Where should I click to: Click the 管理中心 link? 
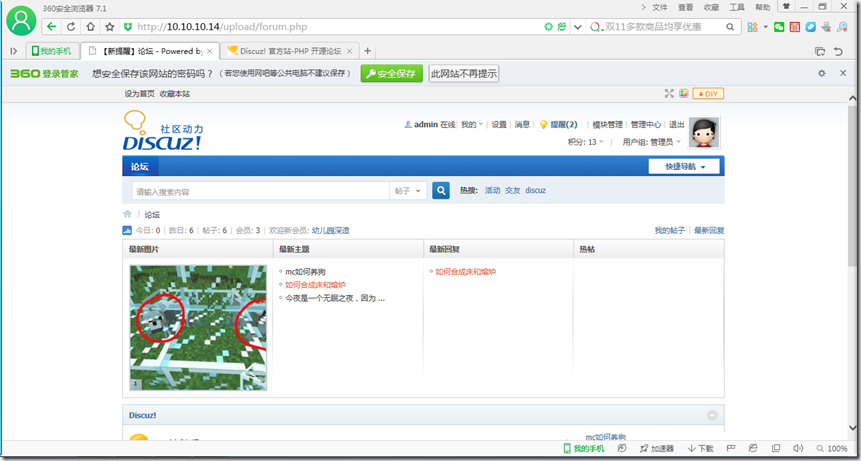pyautogui.click(x=646, y=125)
